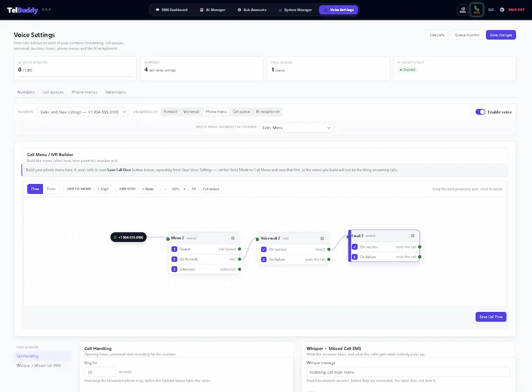Click the green Live phone icon
The height and width of the screenshot is (392, 532).
pos(476,10)
